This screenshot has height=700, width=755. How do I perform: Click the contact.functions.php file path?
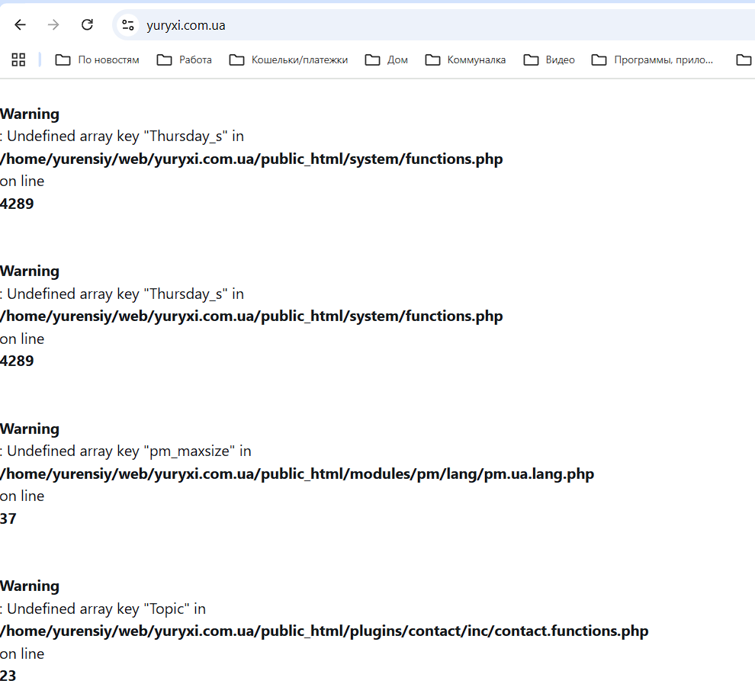click(x=324, y=631)
